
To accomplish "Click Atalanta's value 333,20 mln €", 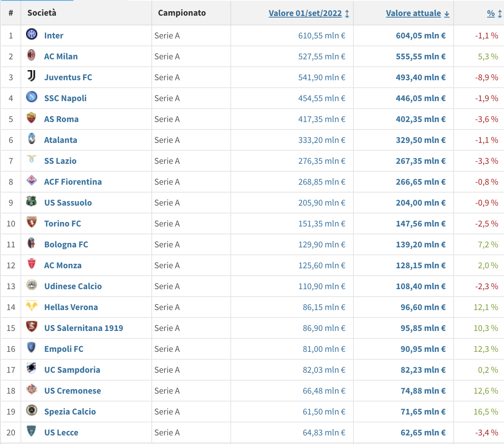I will click(322, 140).
